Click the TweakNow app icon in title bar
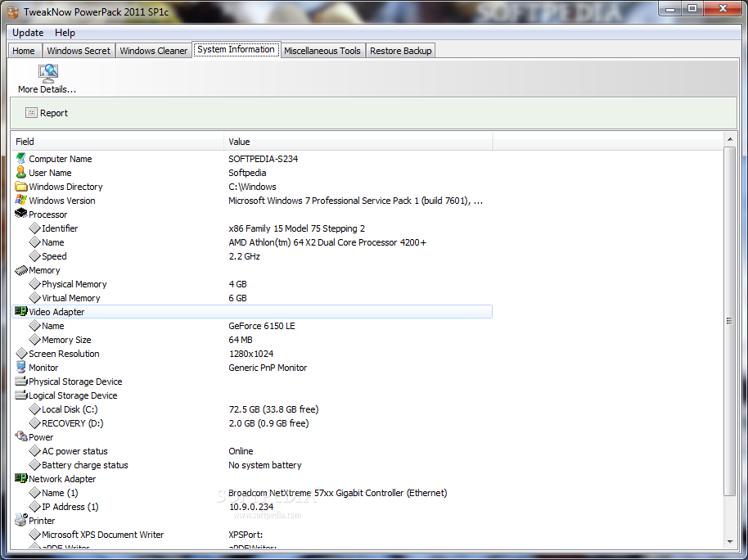The image size is (748, 560). 13,11
